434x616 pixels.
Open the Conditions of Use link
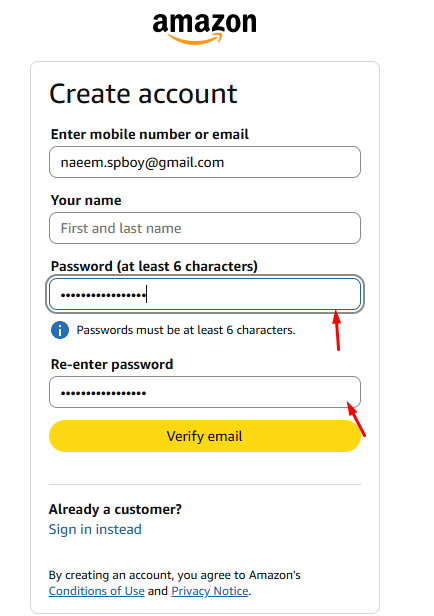(x=97, y=591)
